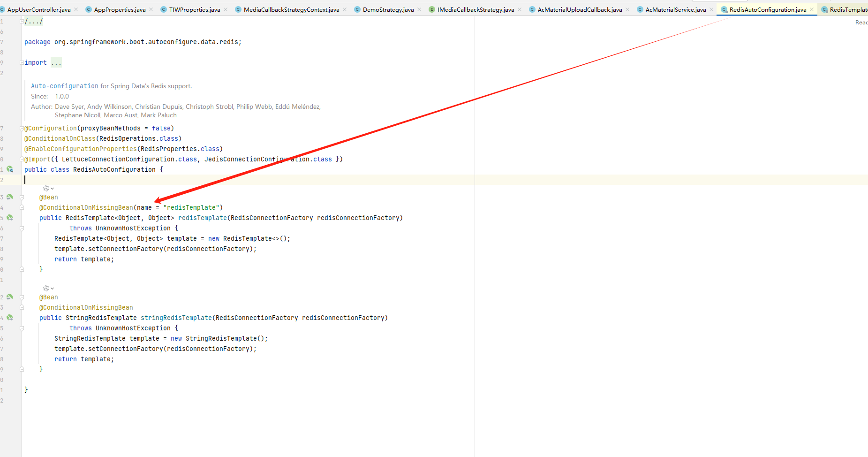Select the RedisAutoConfiguration.java tab
Image resolution: width=868 pixels, height=457 pixels.
click(x=768, y=9)
